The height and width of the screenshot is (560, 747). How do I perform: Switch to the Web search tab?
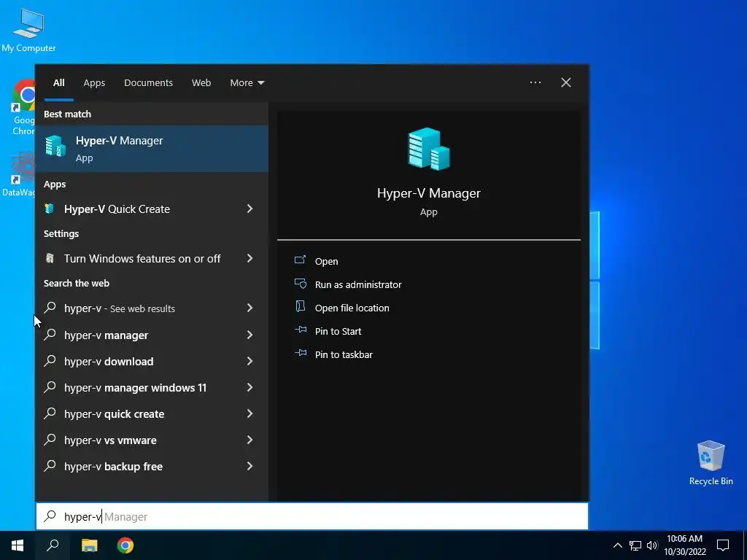[201, 83]
